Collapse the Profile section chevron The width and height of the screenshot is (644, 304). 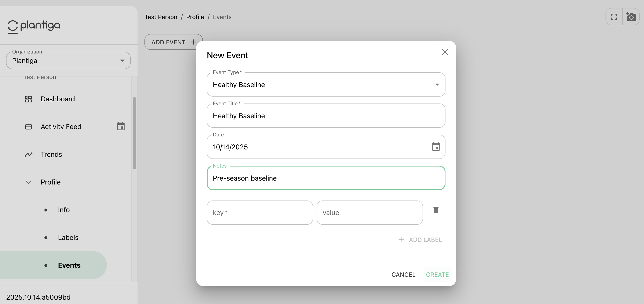pyautogui.click(x=29, y=182)
